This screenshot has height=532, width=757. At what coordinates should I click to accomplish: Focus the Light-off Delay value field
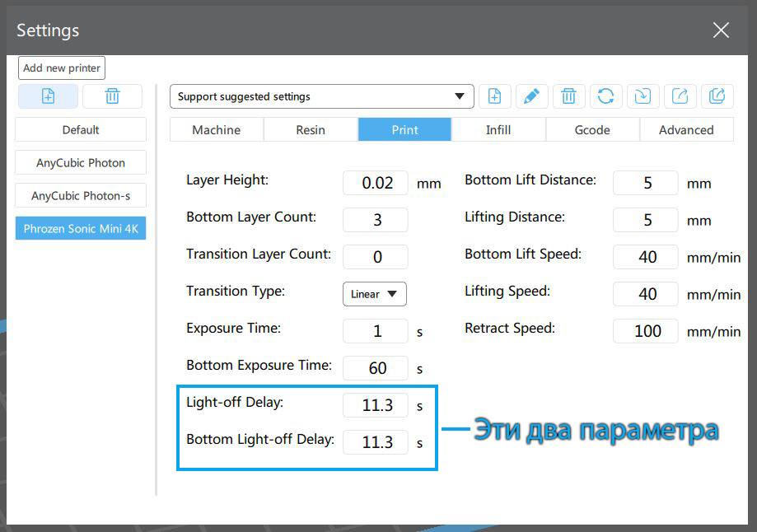(376, 405)
